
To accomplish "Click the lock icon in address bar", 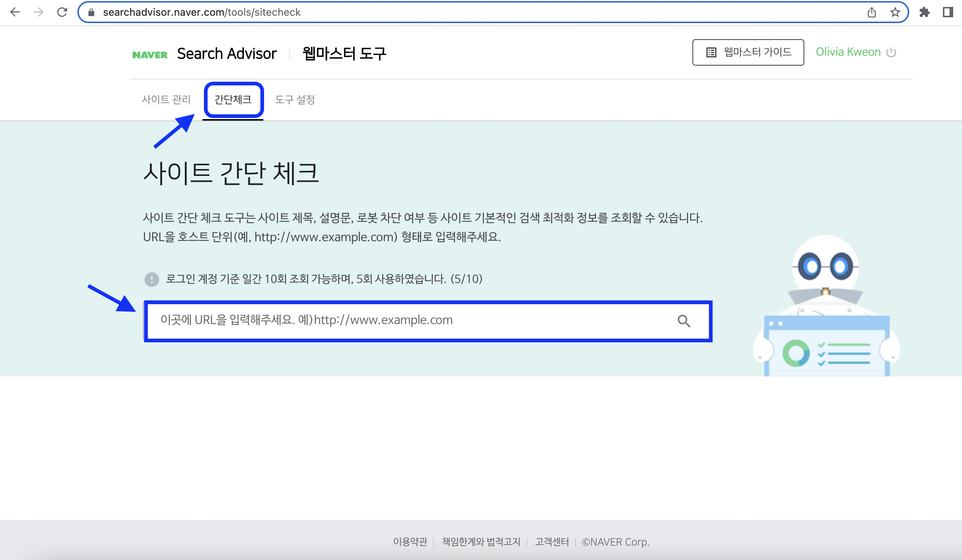I will pyautogui.click(x=91, y=12).
